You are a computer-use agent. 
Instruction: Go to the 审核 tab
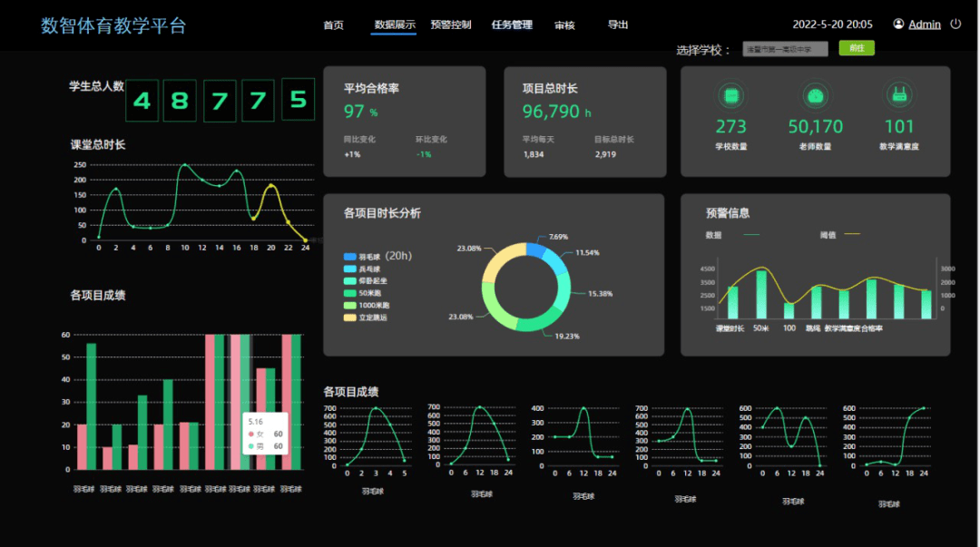pyautogui.click(x=564, y=25)
